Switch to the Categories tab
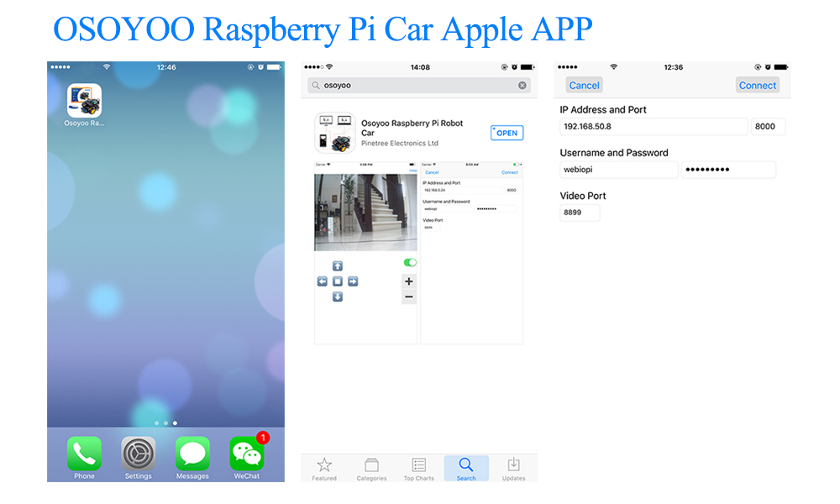Image resolution: width=840 pixels, height=504 pixels. (x=371, y=469)
